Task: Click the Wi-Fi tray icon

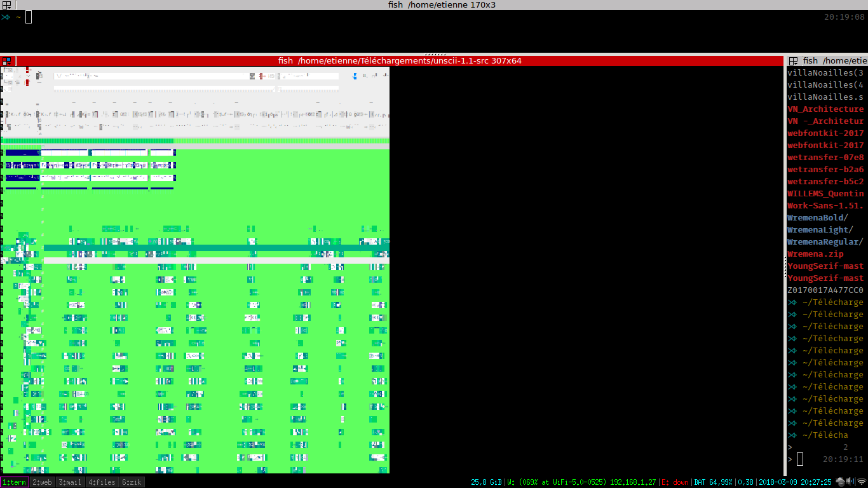Action: tap(861, 482)
